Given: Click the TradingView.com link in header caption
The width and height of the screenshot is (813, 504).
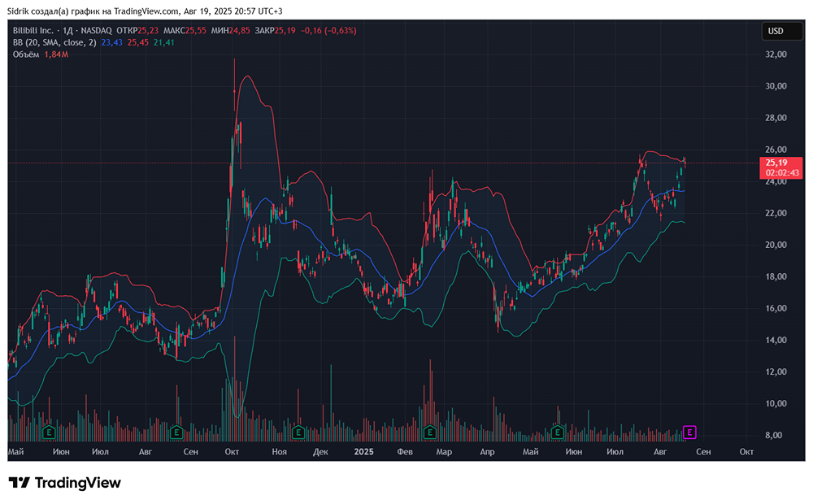Looking at the screenshot, I should tap(146, 11).
